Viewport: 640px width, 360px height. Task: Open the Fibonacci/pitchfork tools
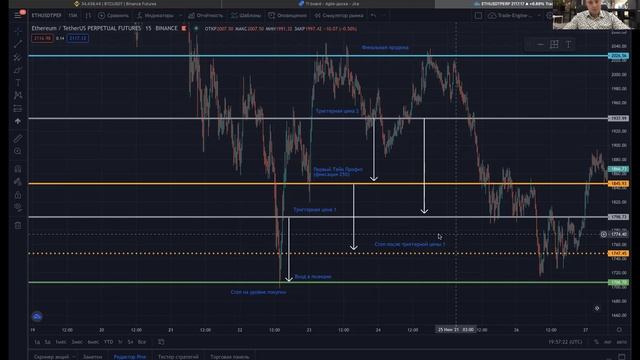click(x=18, y=57)
